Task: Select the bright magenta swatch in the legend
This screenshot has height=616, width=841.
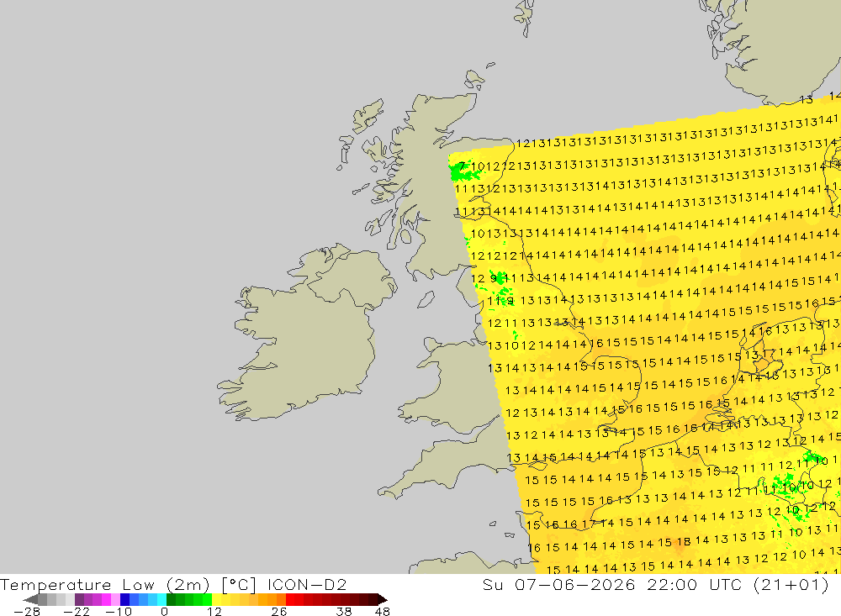Action: (106, 600)
